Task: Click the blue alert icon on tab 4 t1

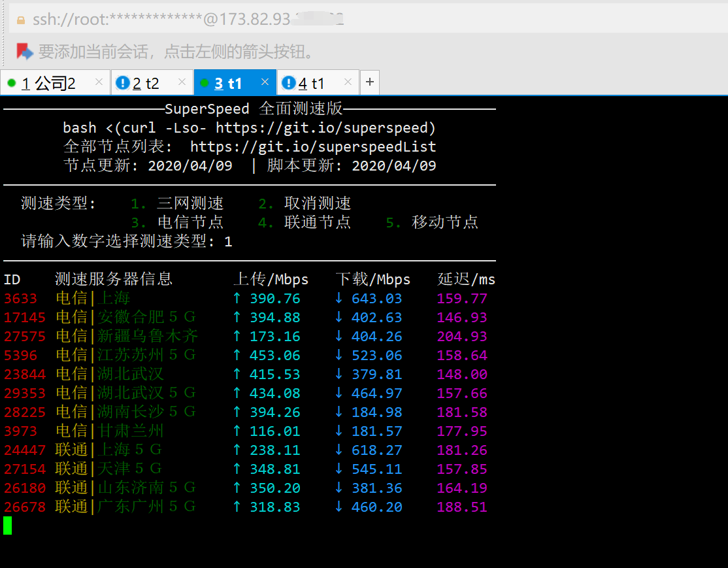Action: [x=288, y=83]
